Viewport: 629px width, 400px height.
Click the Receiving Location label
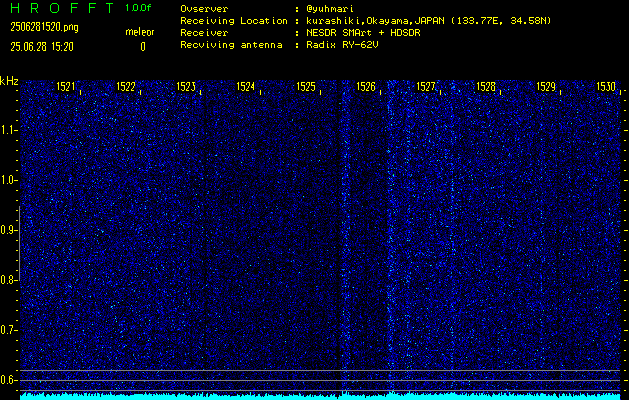tap(234, 21)
